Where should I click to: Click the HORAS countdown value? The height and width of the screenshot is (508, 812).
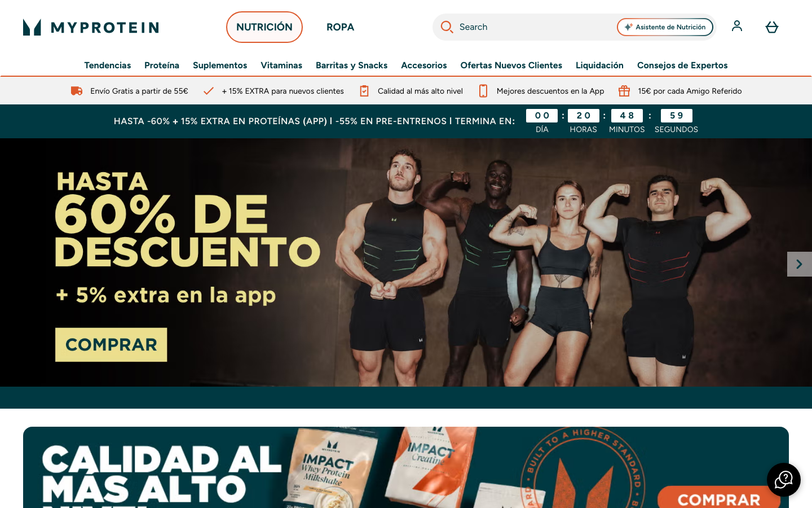(x=584, y=116)
